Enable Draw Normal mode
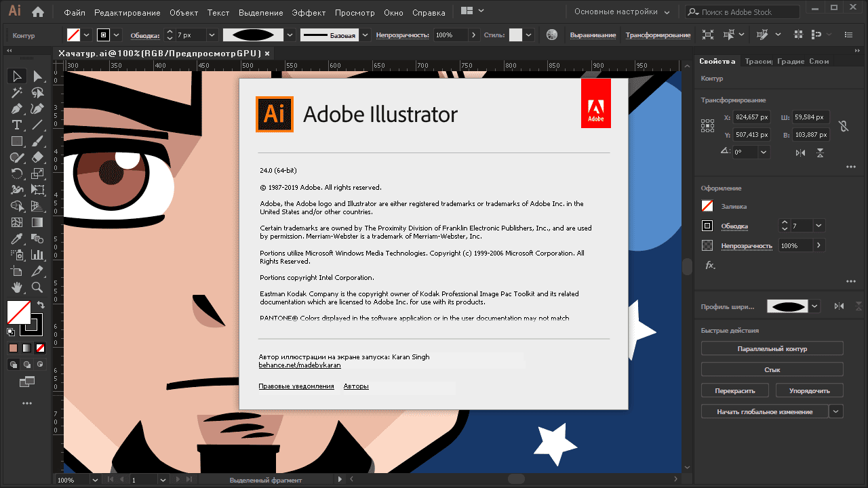 click(x=13, y=365)
